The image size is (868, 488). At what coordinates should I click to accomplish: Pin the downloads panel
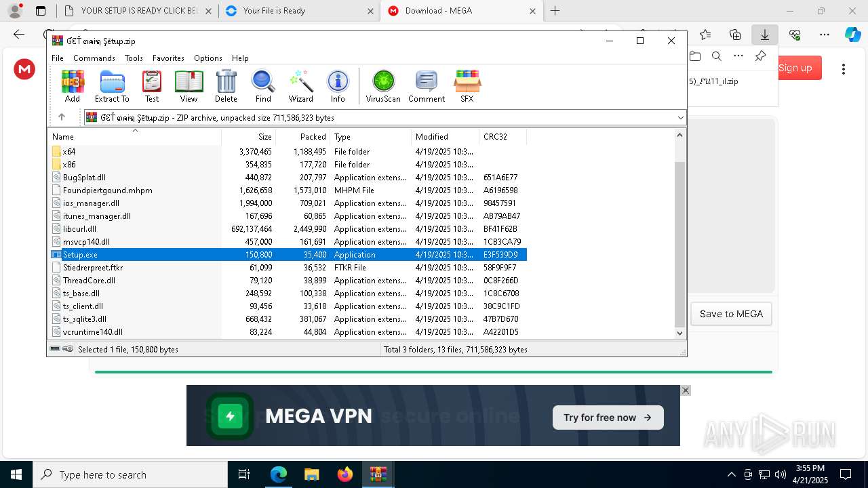pos(760,56)
